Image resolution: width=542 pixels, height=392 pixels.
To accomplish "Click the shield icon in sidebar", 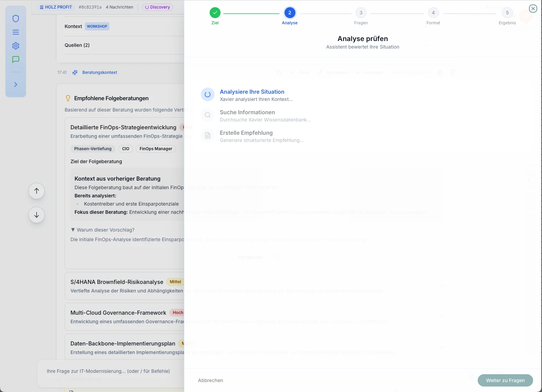I will tap(16, 18).
